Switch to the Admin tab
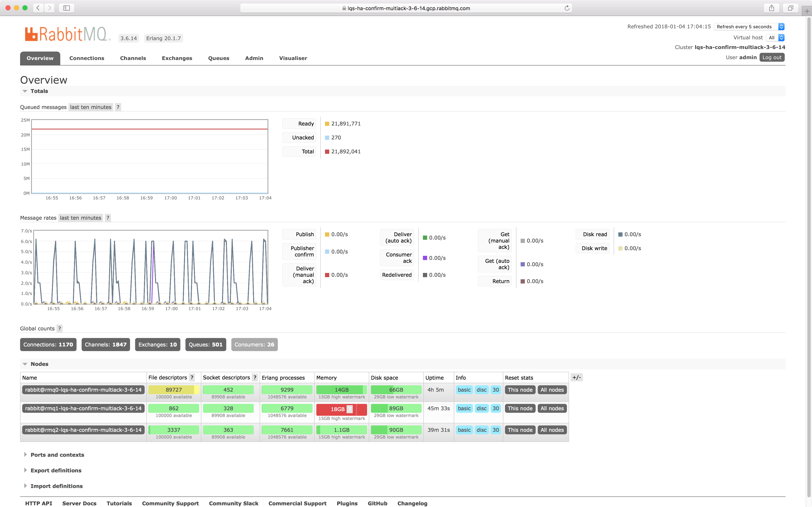Viewport: 812px width, 507px height. [254, 58]
